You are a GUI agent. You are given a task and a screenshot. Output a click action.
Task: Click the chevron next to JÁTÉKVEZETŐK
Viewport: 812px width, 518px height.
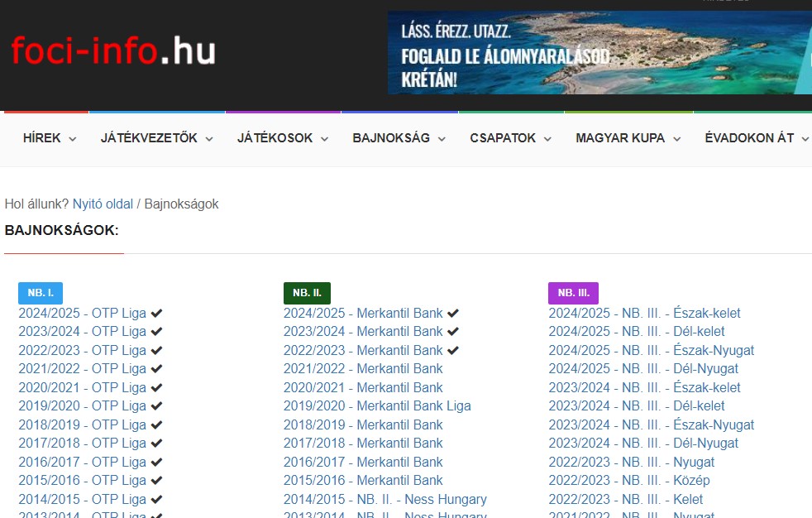[x=209, y=139]
